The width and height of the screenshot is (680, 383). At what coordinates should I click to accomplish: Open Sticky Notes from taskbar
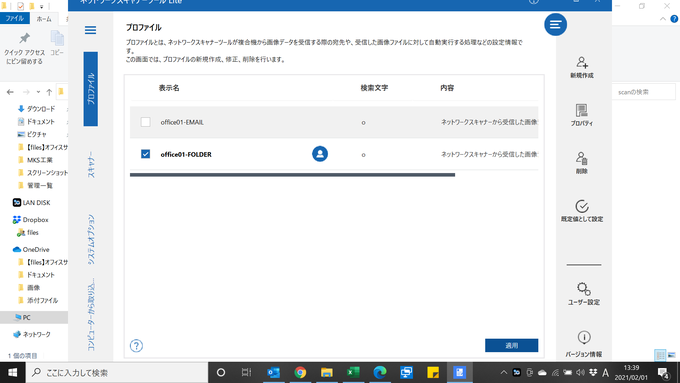pos(433,373)
